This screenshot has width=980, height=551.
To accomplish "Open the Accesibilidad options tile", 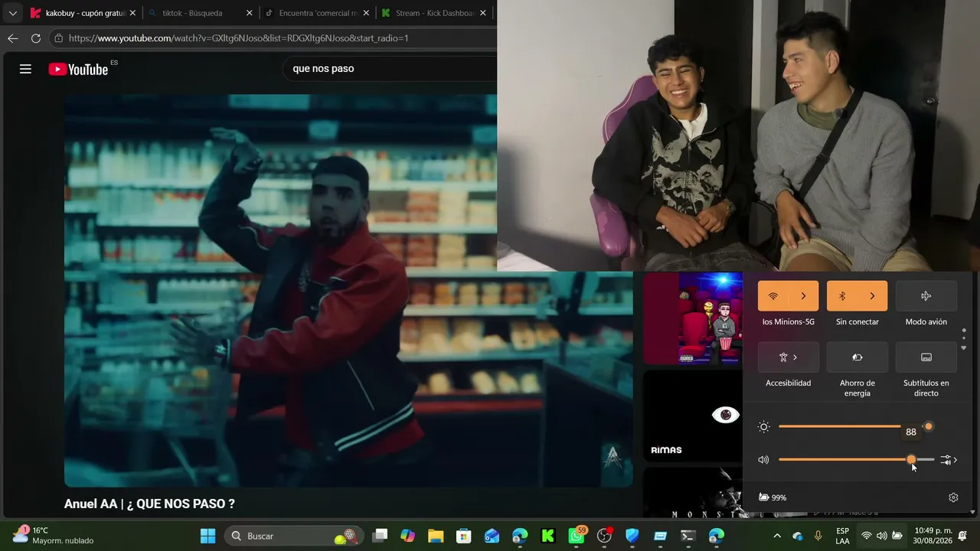I will (789, 357).
